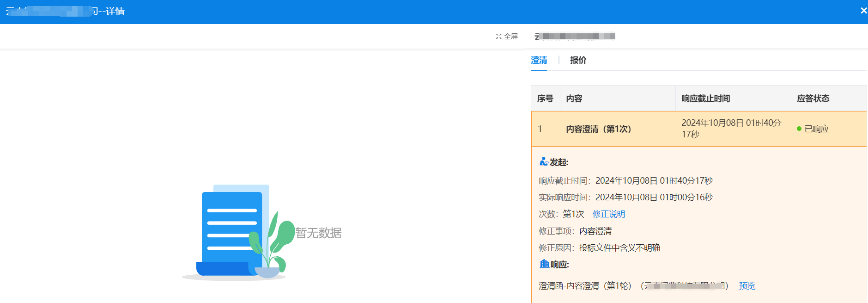The height and width of the screenshot is (303, 868).
Task: Switch to the 澄清 tab
Action: (539, 60)
